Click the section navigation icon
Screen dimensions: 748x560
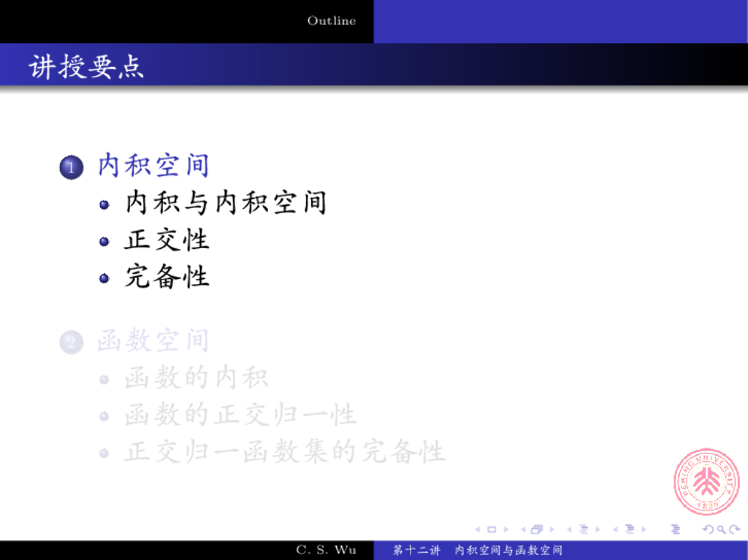(x=630, y=529)
